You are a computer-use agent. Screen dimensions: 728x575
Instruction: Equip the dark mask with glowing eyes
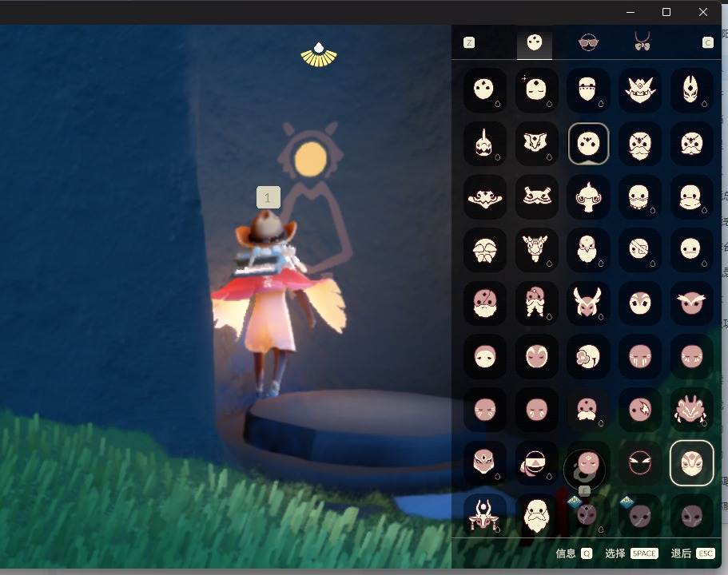[640, 462]
